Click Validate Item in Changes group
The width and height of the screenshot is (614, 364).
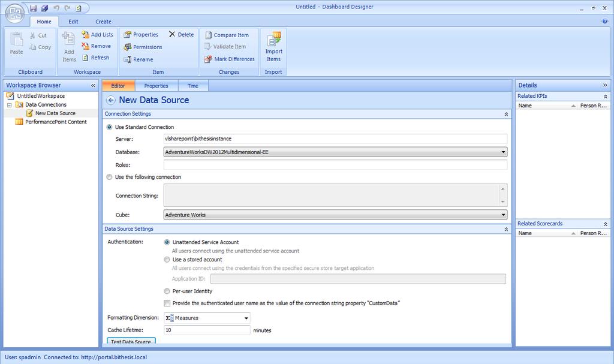(225, 47)
